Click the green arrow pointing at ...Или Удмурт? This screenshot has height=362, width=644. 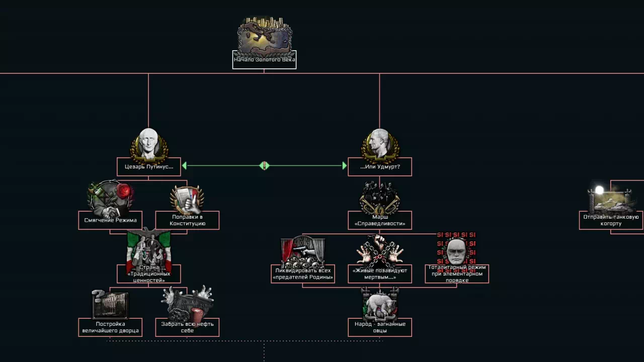point(344,166)
